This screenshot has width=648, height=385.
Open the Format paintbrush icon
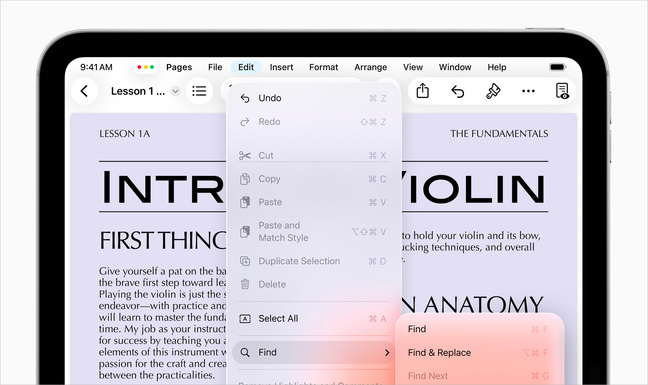tap(493, 91)
